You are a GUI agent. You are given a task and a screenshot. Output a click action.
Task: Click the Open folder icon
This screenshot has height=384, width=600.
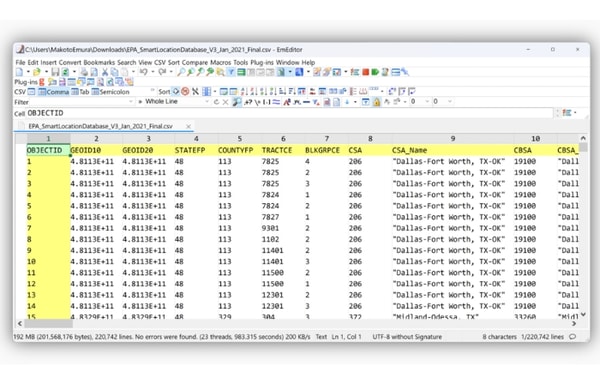pos(37,72)
